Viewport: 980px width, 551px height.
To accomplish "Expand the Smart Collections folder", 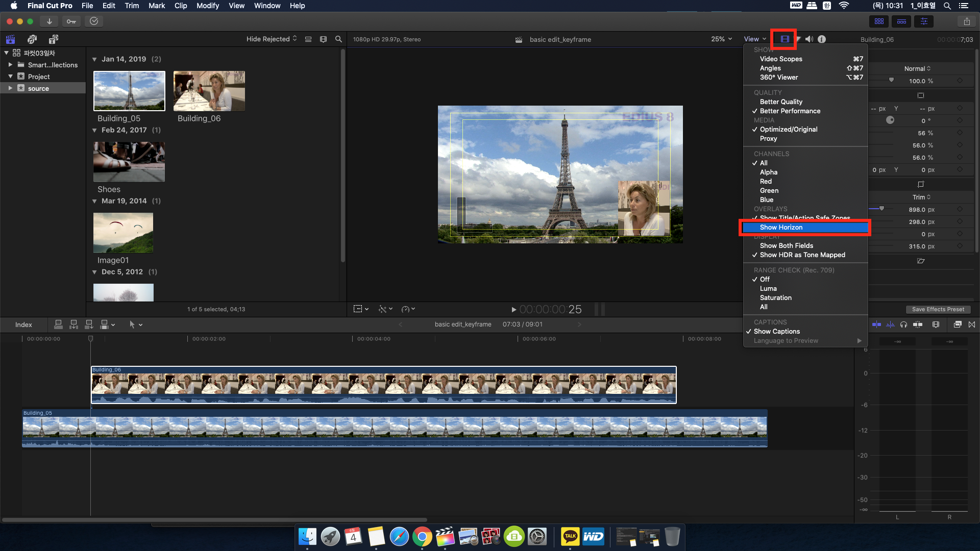I will pos(10,65).
